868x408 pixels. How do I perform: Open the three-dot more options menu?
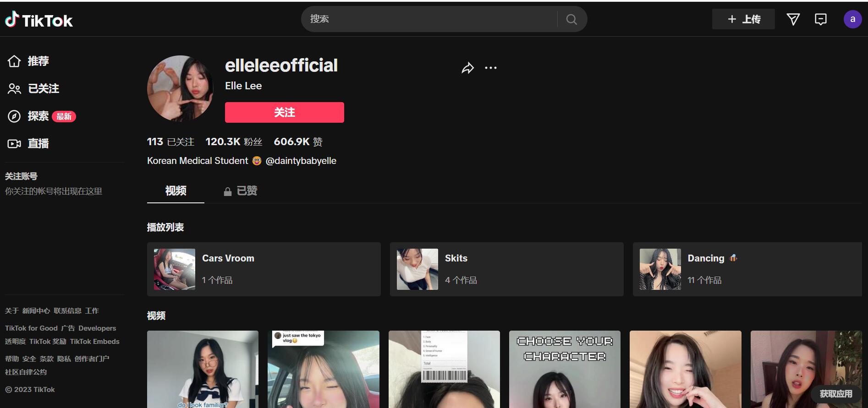click(x=491, y=68)
